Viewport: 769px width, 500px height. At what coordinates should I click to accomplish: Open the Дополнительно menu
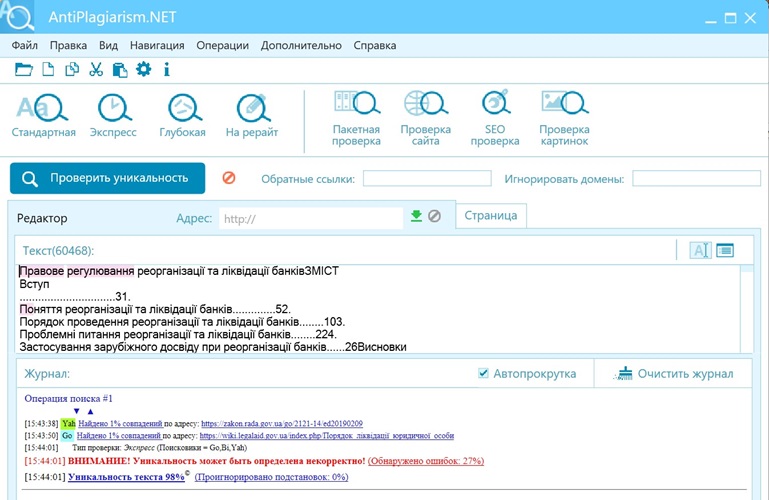point(301,46)
